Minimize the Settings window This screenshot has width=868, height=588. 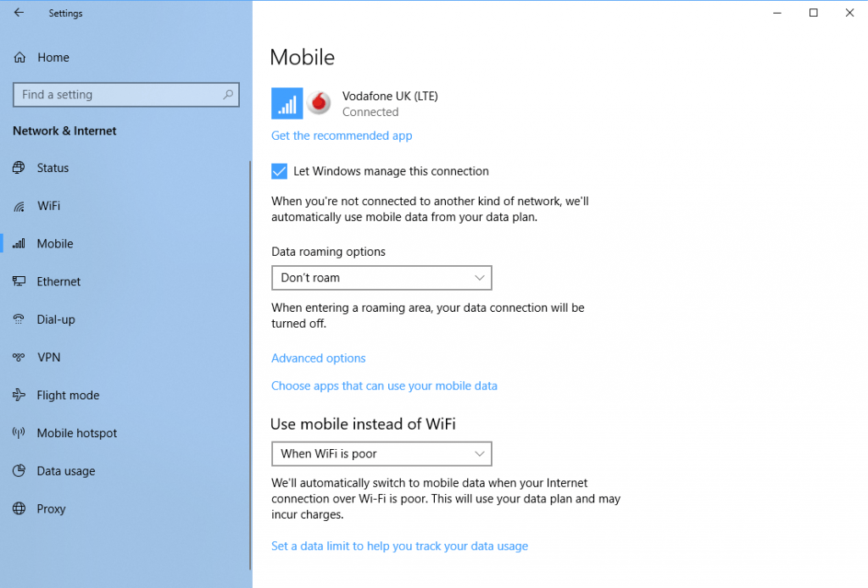(x=777, y=13)
